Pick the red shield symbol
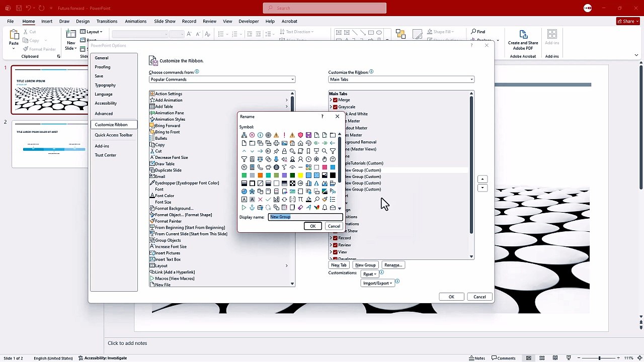644x362 pixels. (300, 135)
